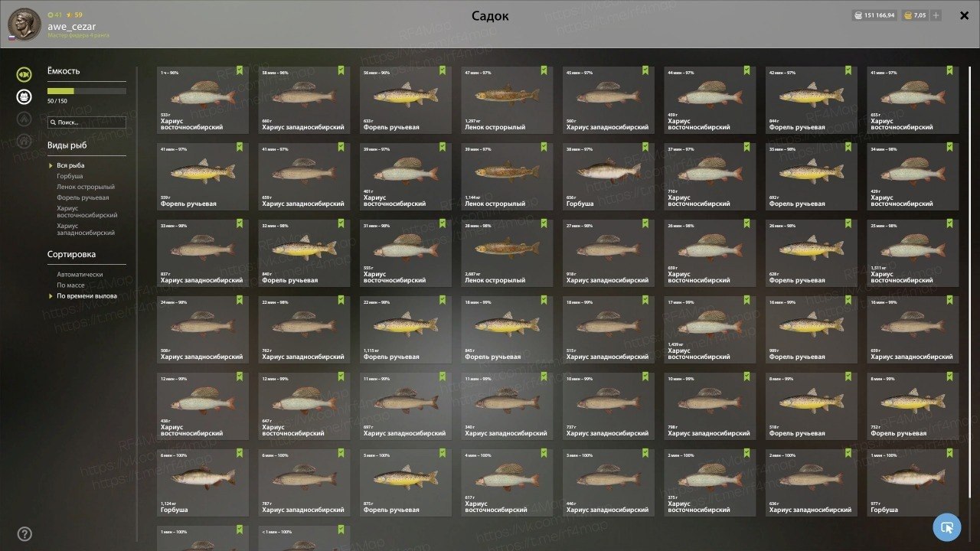Click the plus icon to add gold

(x=936, y=15)
